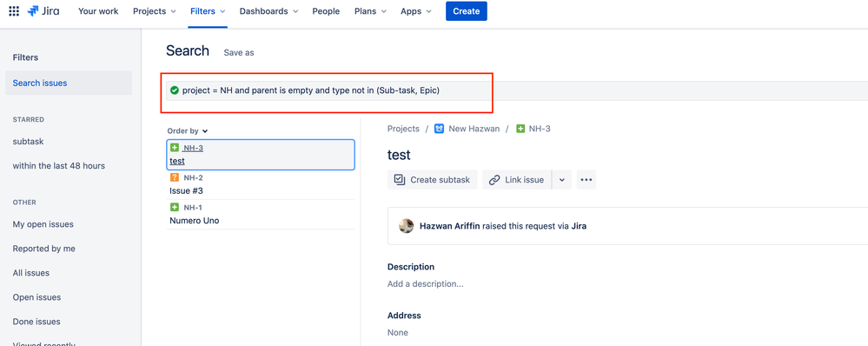Expand the Filters menu
This screenshot has height=346, width=868.
(208, 11)
